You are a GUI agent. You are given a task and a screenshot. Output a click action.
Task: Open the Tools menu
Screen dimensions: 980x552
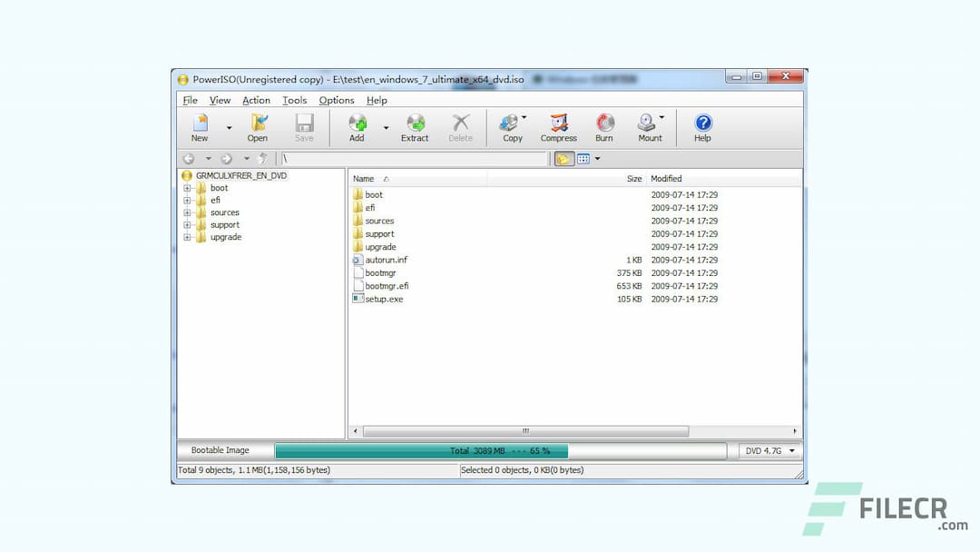[294, 100]
